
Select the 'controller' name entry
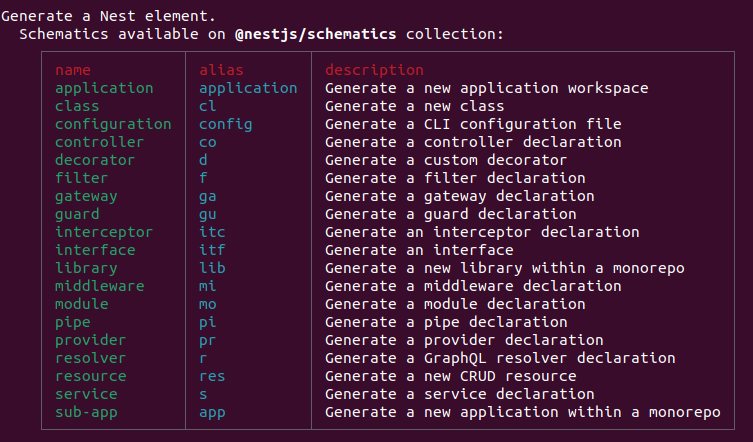[x=99, y=142]
